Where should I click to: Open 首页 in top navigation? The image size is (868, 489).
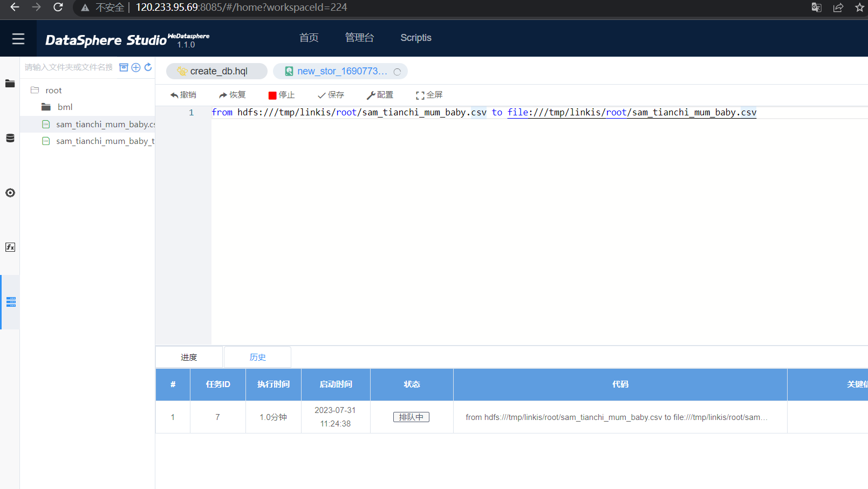click(x=309, y=38)
